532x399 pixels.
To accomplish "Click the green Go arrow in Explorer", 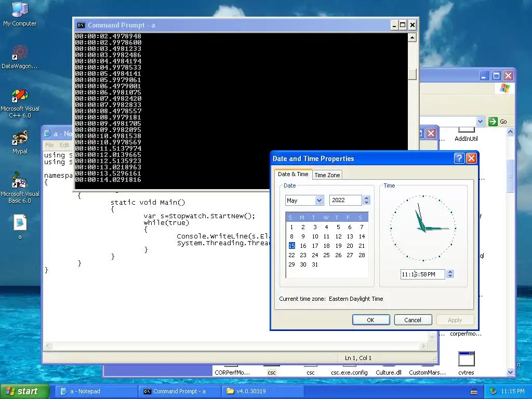I will tap(493, 122).
